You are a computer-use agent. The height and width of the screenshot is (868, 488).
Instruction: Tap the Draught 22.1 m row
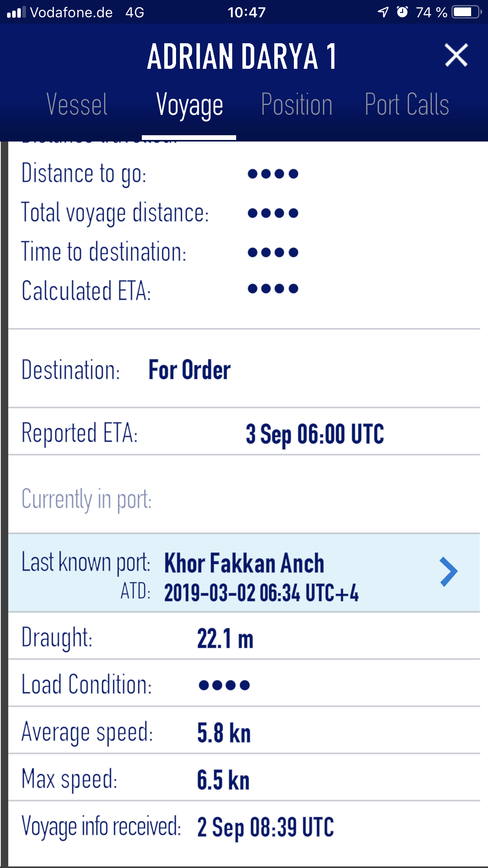(244, 636)
